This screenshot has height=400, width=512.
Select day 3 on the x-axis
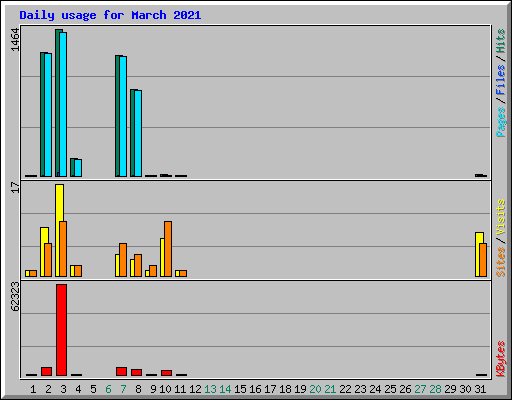point(63,389)
